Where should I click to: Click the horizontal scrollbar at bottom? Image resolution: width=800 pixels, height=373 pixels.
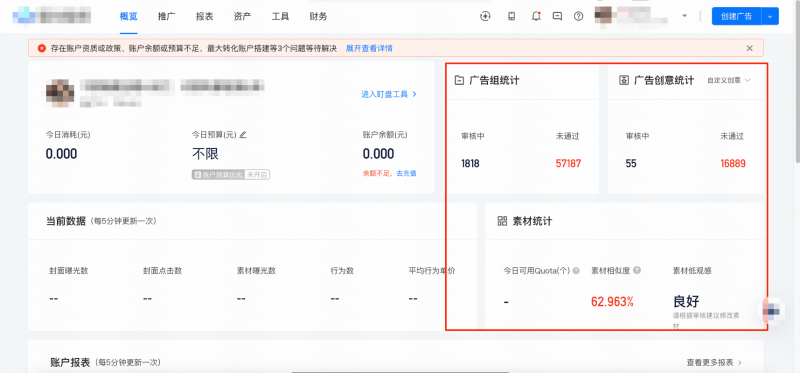[401, 371]
